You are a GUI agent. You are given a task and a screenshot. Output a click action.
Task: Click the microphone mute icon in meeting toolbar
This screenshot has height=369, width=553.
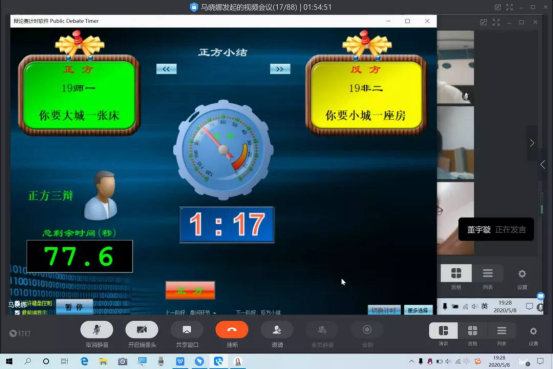click(x=97, y=330)
